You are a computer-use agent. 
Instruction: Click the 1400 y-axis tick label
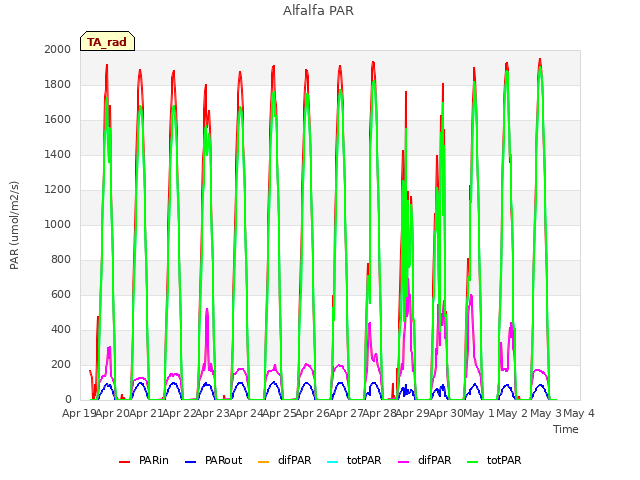(58, 154)
